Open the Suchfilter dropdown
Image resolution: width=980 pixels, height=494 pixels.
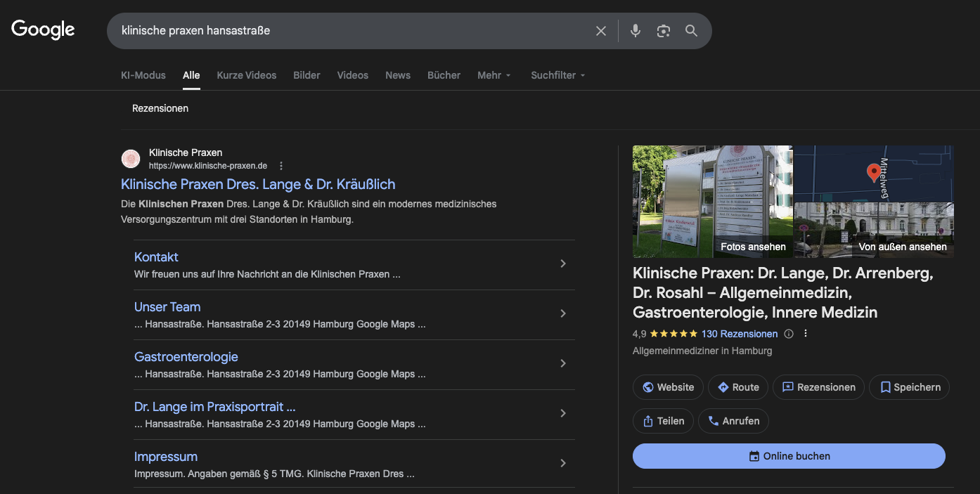coord(558,75)
